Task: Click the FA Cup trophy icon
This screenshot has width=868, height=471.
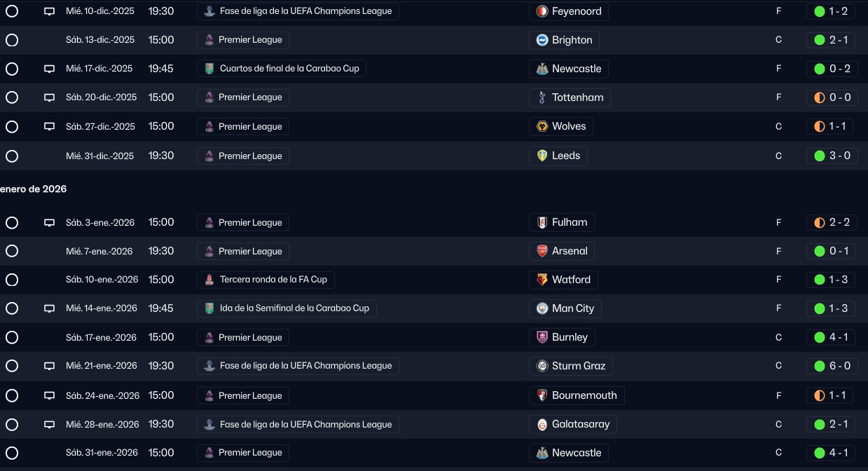Action: pos(209,280)
